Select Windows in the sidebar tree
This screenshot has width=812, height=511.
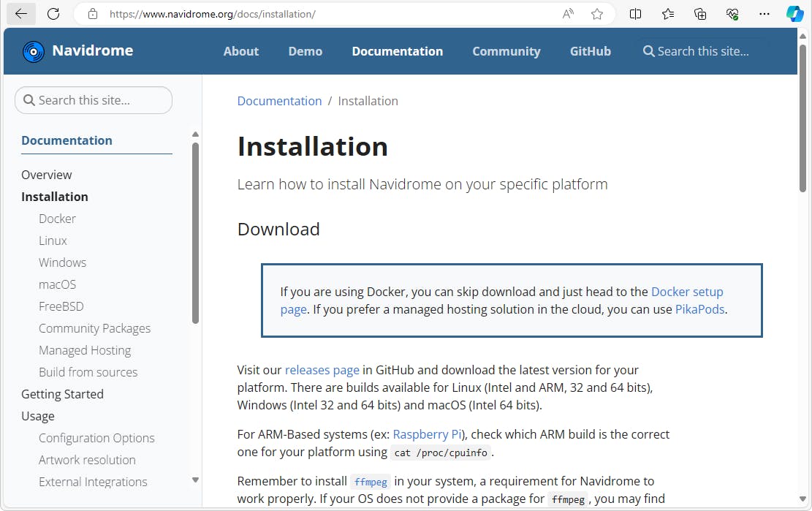(62, 262)
